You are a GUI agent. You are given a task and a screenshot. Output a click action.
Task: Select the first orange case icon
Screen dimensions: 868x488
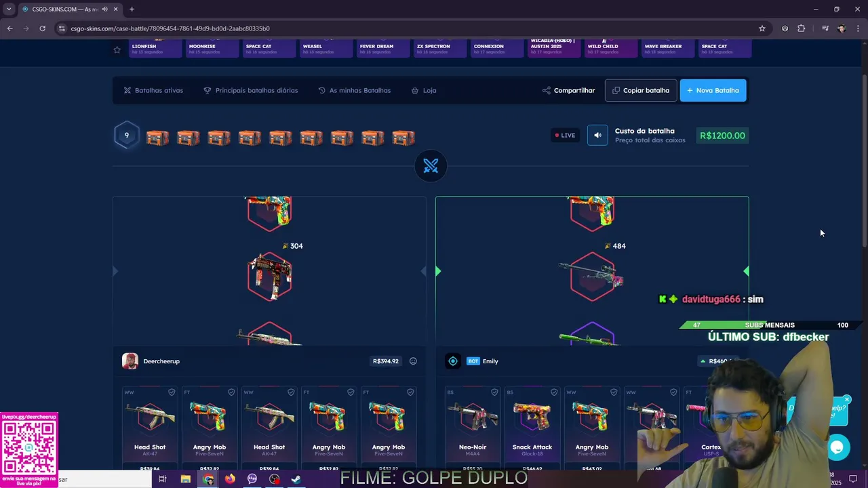(157, 138)
